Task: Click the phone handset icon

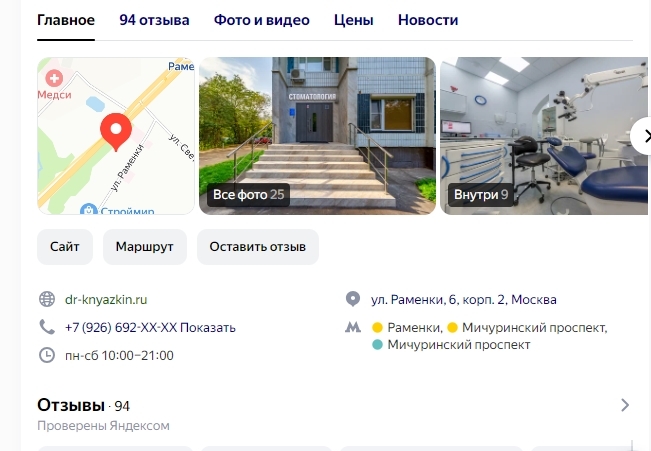Action: pos(47,327)
